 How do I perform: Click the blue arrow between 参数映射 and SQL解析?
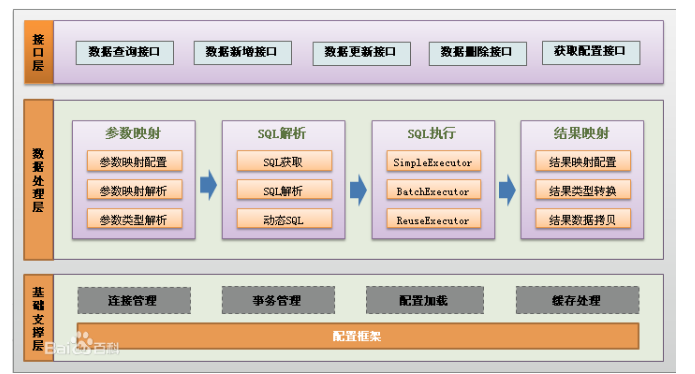[208, 185]
